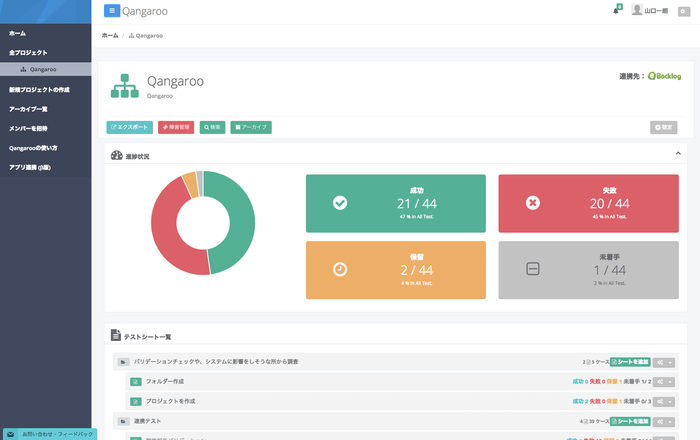
Task: Click the 保留 clock icon
Action: pos(340,269)
